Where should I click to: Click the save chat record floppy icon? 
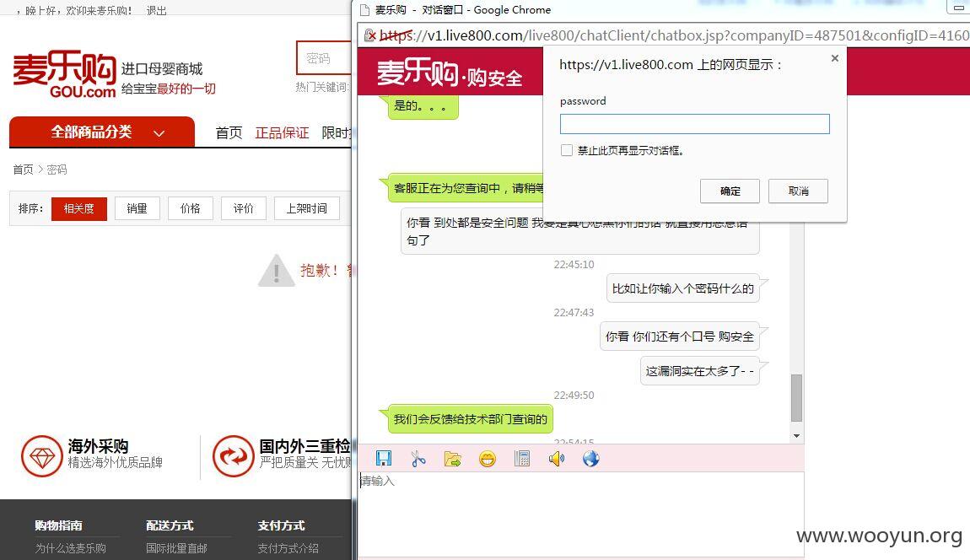pyautogui.click(x=384, y=459)
